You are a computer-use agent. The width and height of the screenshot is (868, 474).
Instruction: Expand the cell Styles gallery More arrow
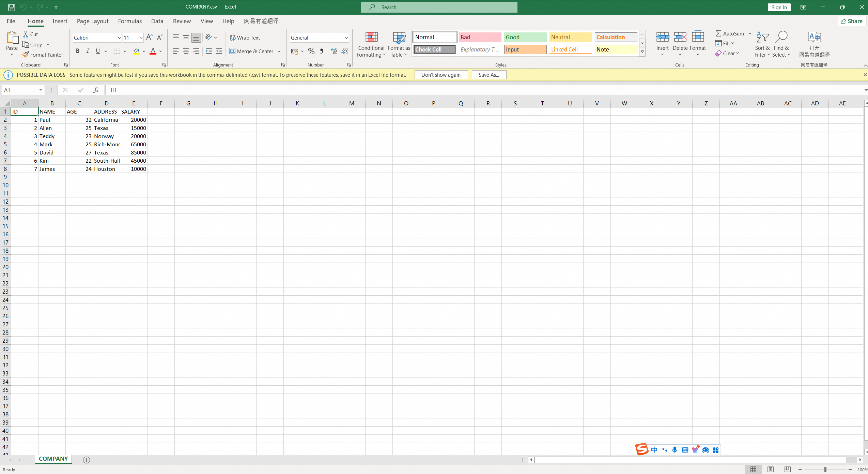click(642, 52)
